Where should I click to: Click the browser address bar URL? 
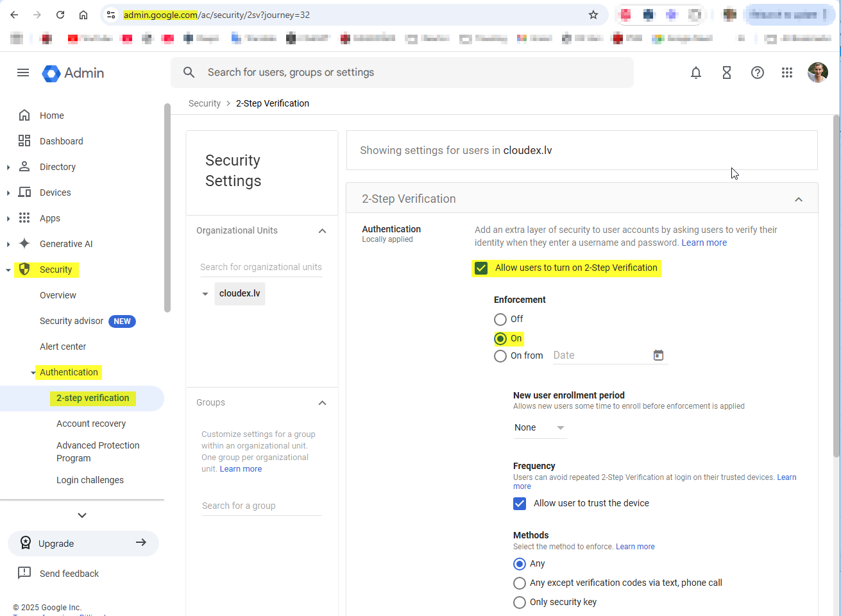click(x=216, y=15)
